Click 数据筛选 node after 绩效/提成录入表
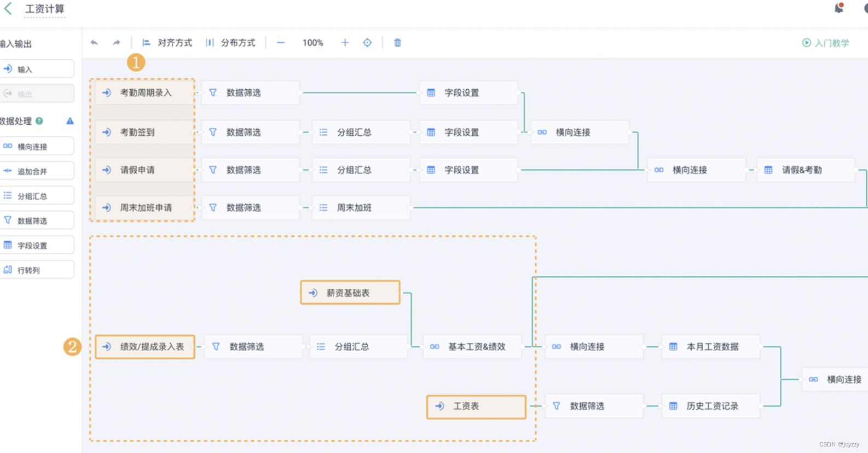This screenshot has height=453, width=868. click(253, 347)
